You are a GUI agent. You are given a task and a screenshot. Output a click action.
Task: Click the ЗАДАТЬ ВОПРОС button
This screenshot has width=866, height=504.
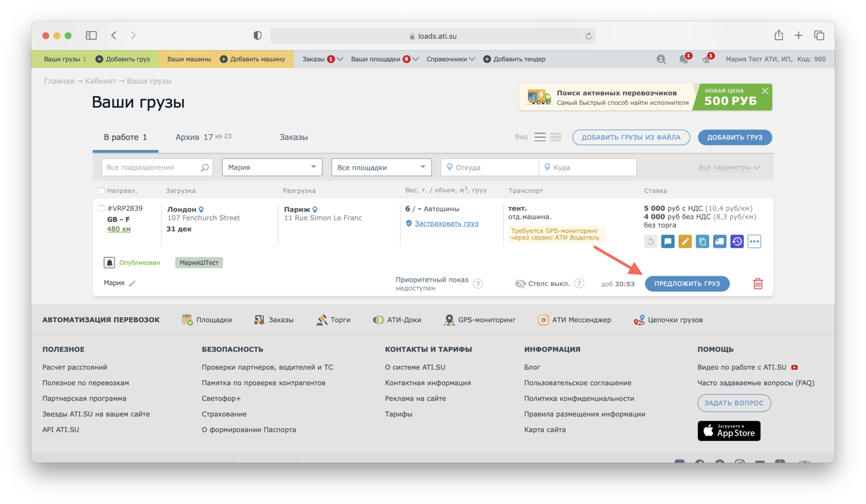pyautogui.click(x=734, y=403)
